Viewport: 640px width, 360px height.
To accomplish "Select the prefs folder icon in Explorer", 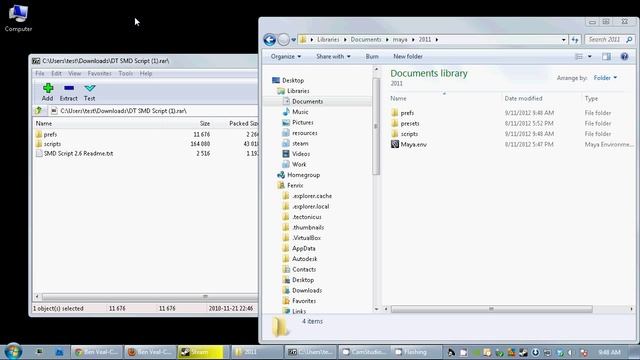I will point(395,113).
